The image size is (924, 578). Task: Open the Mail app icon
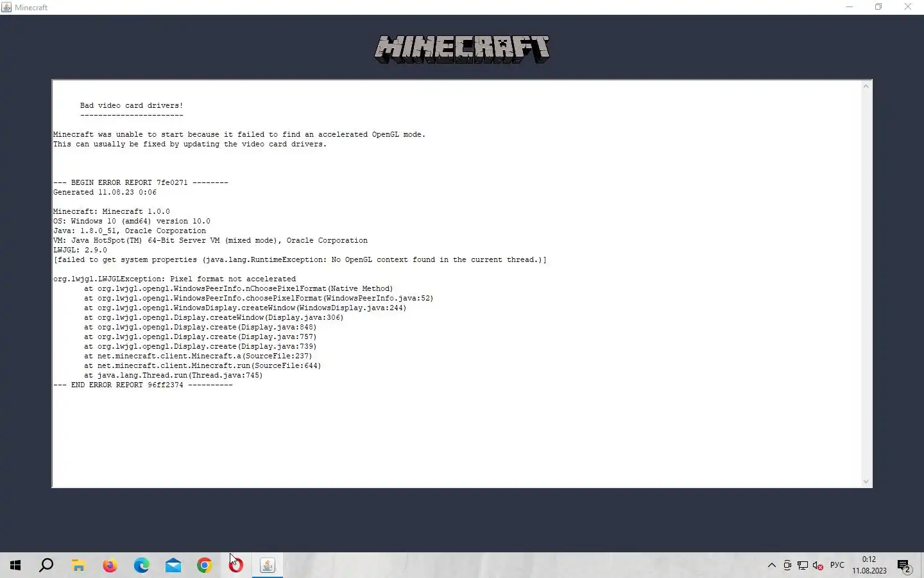173,565
